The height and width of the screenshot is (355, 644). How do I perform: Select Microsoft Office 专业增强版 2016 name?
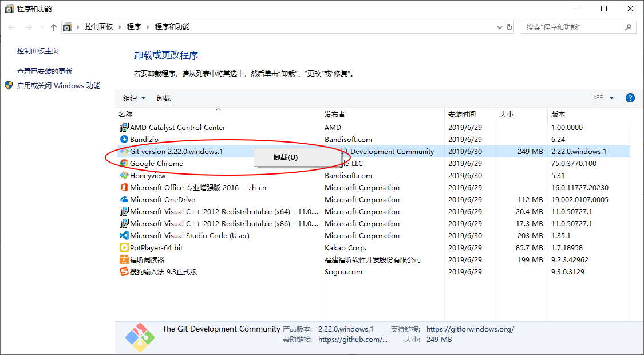(x=198, y=188)
